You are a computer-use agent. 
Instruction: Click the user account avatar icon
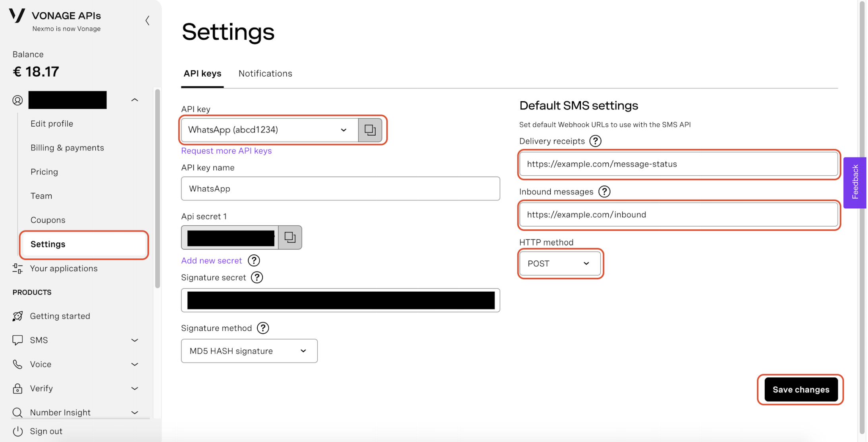click(17, 100)
